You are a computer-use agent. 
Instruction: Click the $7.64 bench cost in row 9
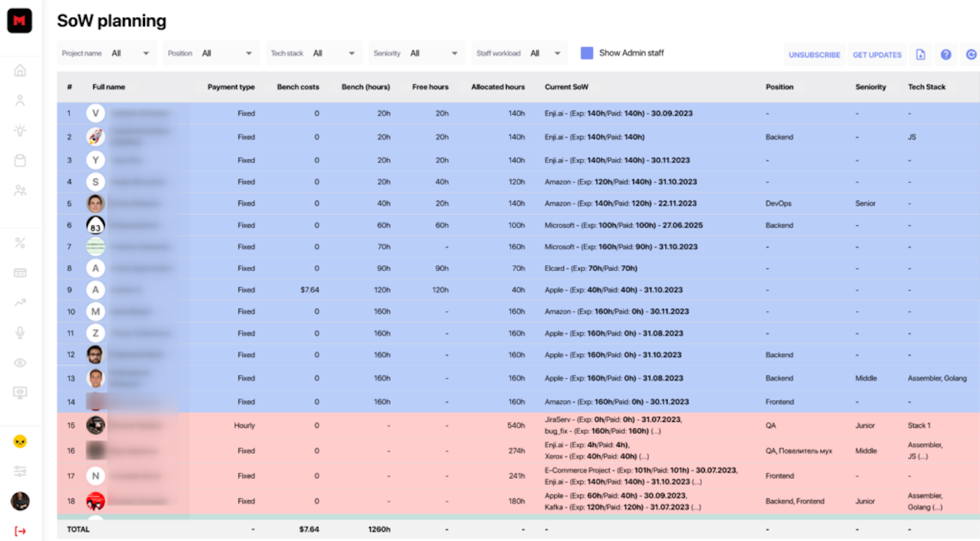(310, 290)
